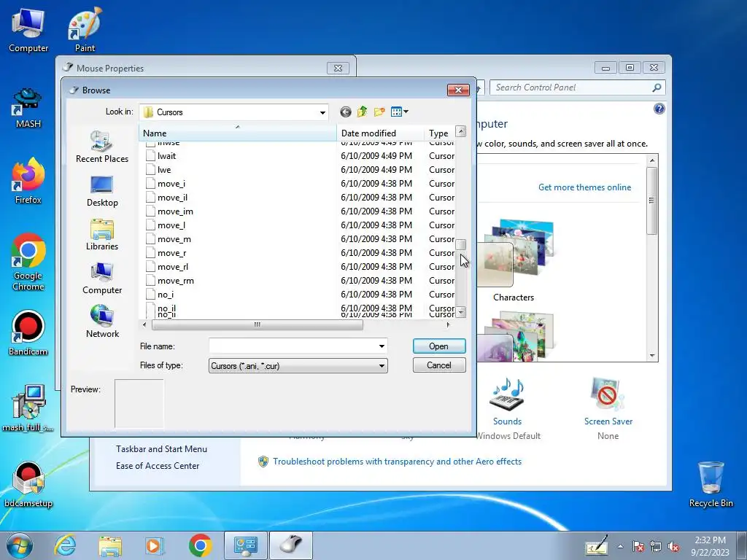Launch Internet Explorer from taskbar
Screen dimensions: 747x560
(x=65, y=545)
